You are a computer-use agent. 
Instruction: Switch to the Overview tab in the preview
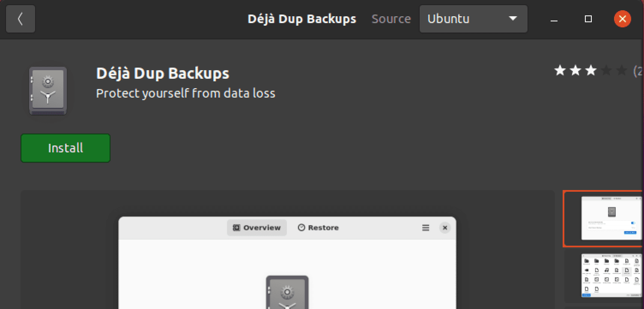pos(256,228)
